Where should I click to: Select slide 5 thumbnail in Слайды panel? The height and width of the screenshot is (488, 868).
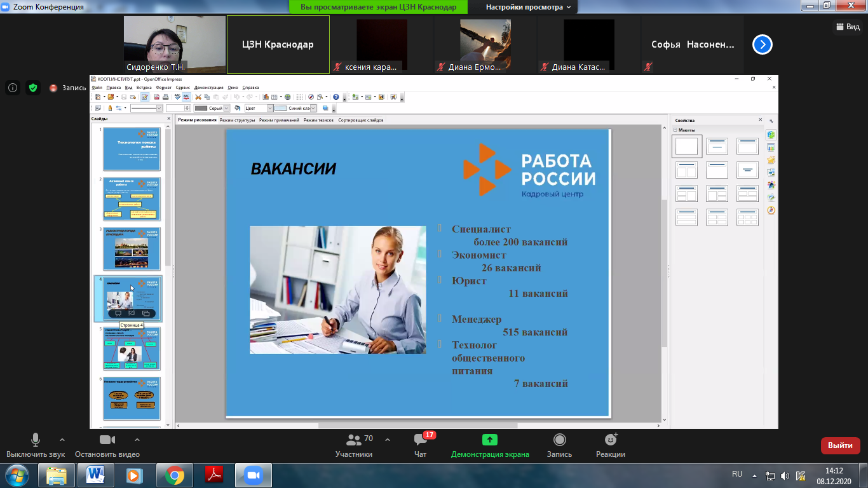pos(132,348)
